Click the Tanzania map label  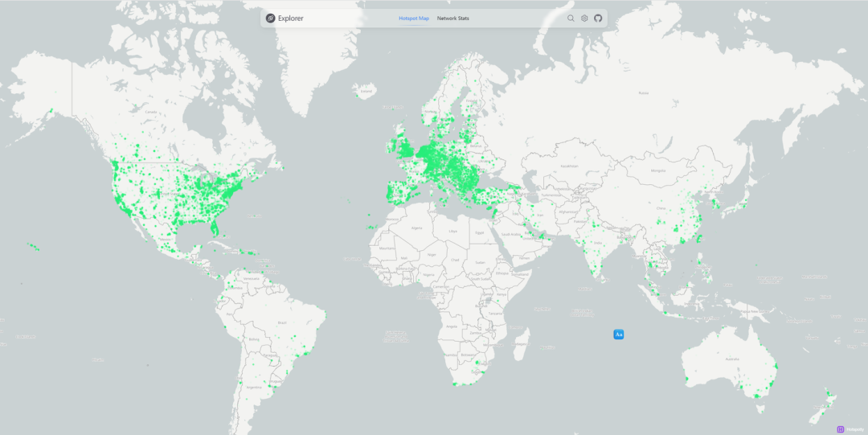[494, 313]
